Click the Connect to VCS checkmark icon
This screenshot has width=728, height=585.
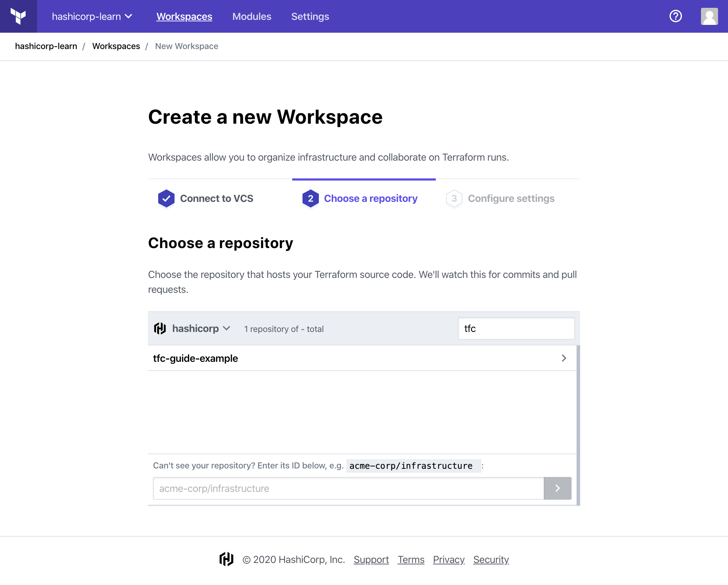click(166, 198)
